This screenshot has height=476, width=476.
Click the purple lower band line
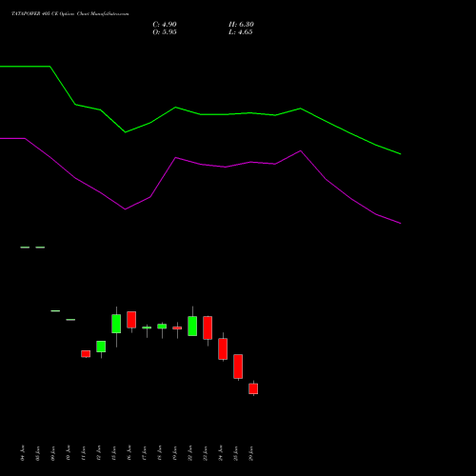pos(200,165)
